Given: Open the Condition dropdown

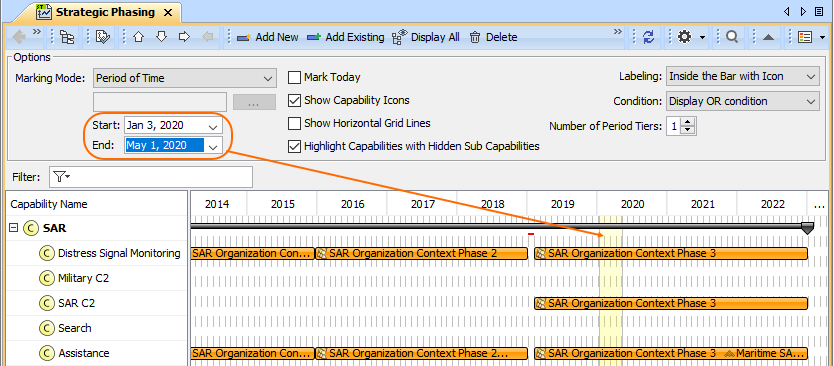Looking at the screenshot, I should click(x=743, y=101).
